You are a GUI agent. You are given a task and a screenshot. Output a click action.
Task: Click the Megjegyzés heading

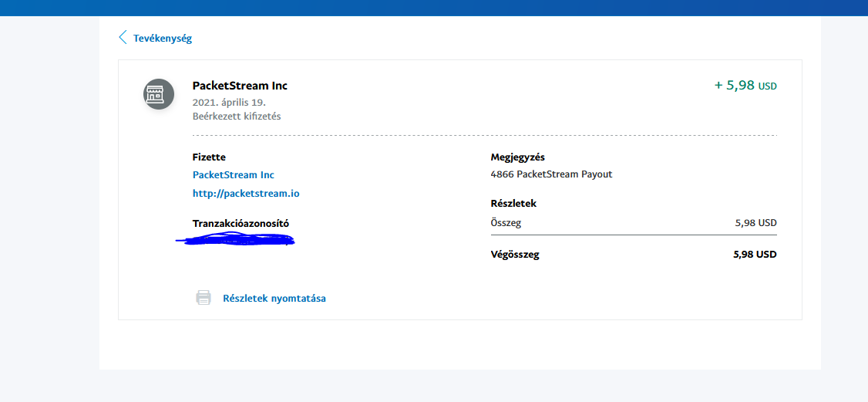[517, 157]
